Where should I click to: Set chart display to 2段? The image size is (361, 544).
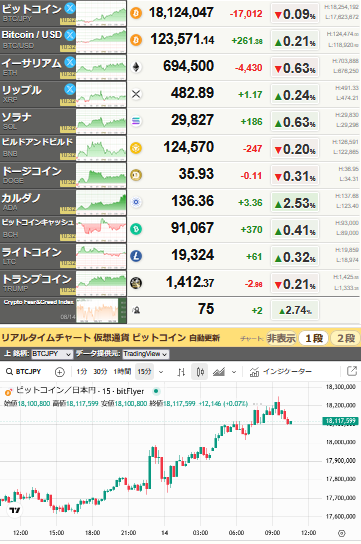(x=346, y=338)
